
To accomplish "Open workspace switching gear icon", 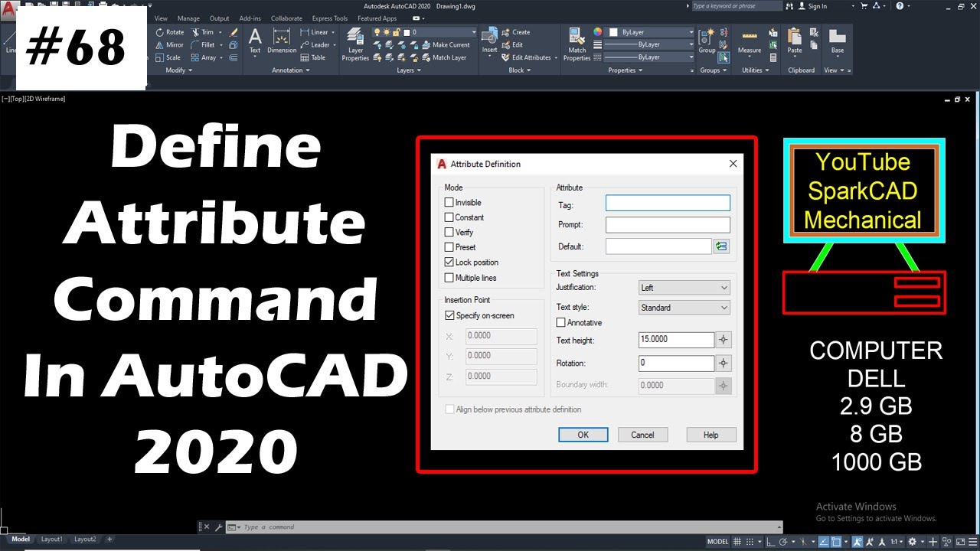I will (912, 541).
